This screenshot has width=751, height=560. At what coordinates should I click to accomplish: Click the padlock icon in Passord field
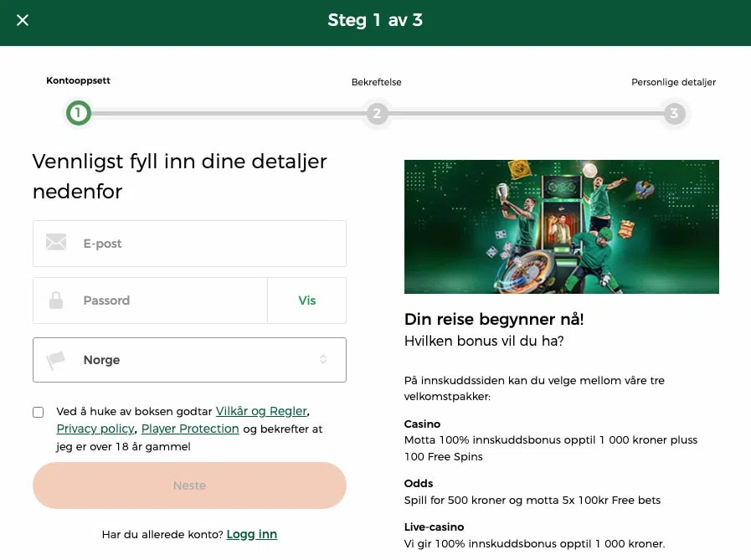[56, 301]
